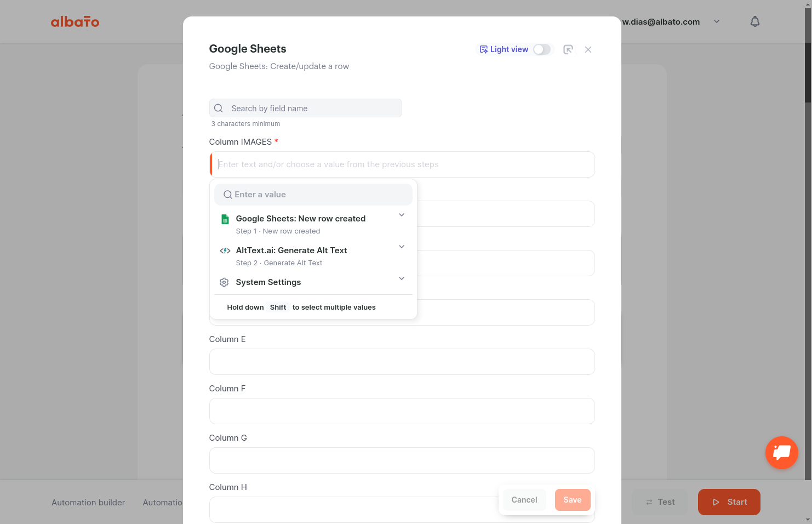Click the Column E input field
This screenshot has height=524, width=812.
402,362
